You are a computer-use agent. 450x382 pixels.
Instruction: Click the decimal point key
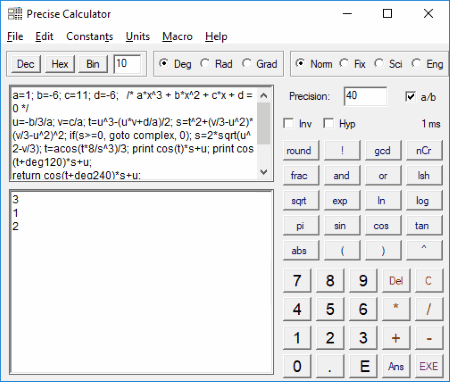coord(330,366)
